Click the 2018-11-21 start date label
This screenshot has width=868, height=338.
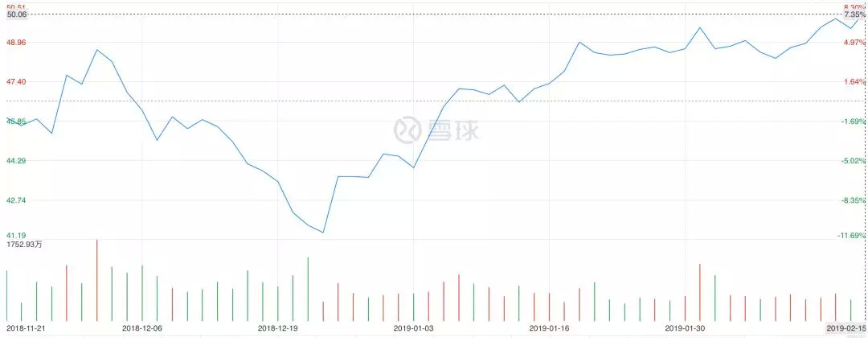coord(23,329)
